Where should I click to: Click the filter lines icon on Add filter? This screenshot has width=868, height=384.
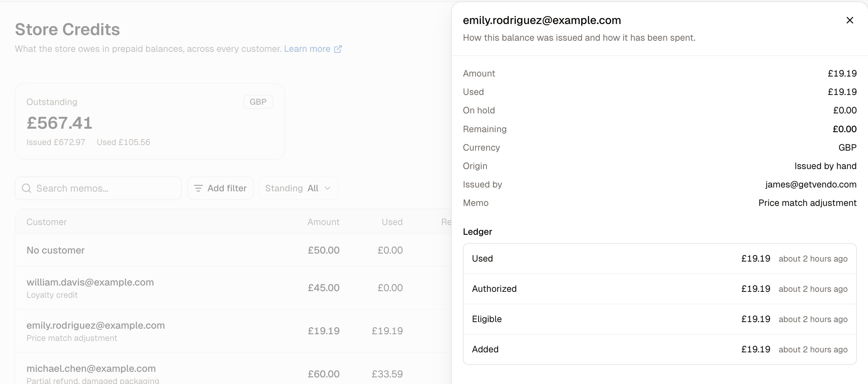click(198, 188)
